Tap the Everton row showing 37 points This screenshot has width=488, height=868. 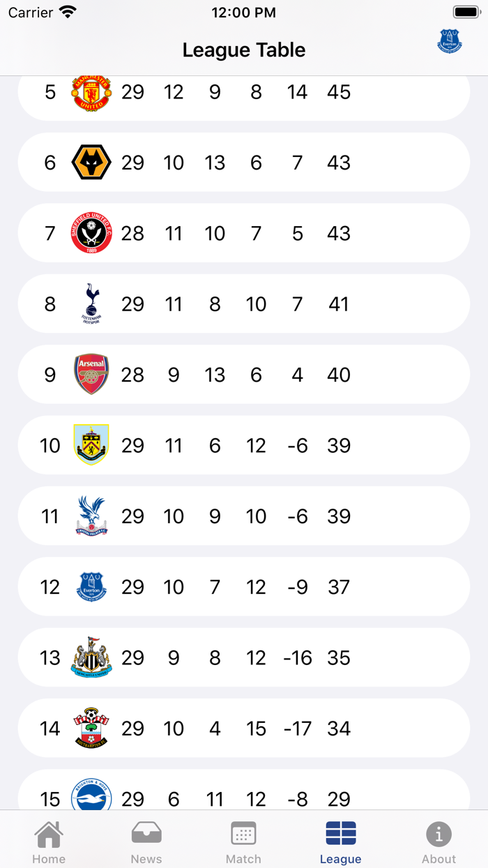pos(244,587)
